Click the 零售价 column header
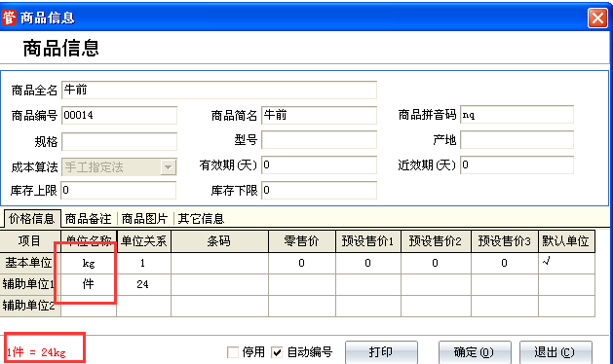 pos(302,241)
